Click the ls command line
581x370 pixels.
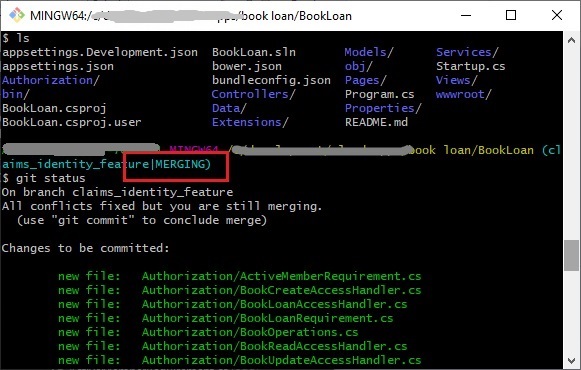click(16, 39)
